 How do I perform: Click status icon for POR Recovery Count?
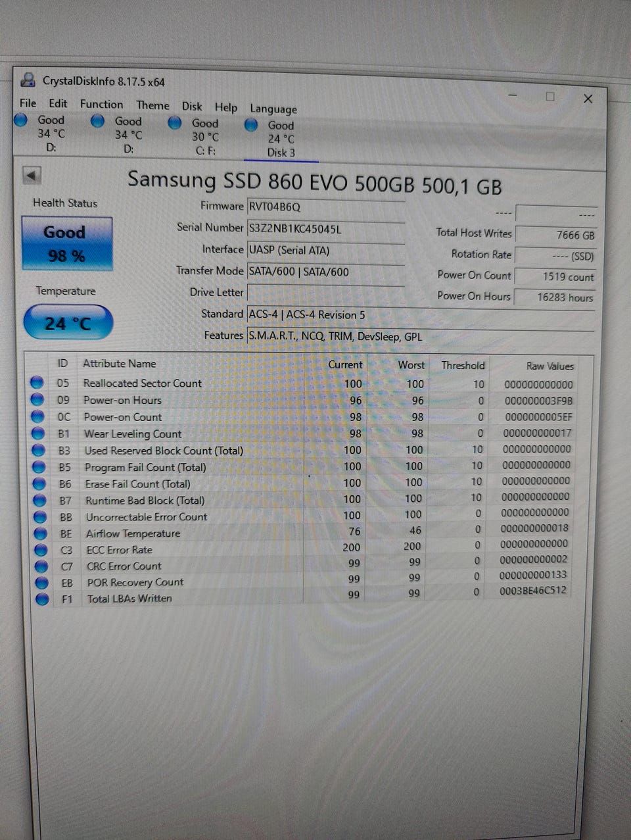pyautogui.click(x=42, y=583)
